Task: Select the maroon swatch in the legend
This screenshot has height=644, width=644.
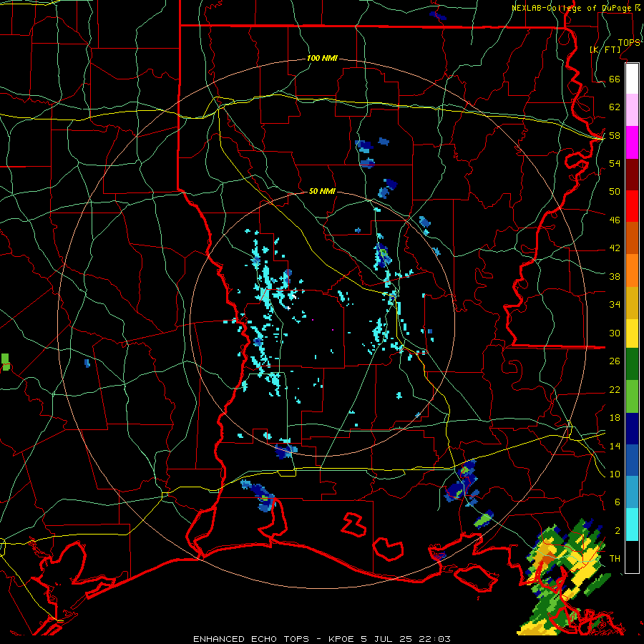Action: point(632,175)
